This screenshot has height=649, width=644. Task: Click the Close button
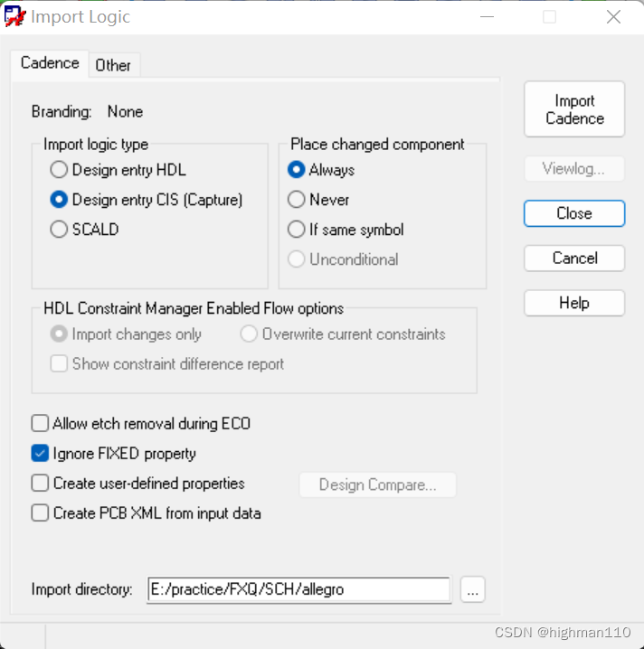574,213
